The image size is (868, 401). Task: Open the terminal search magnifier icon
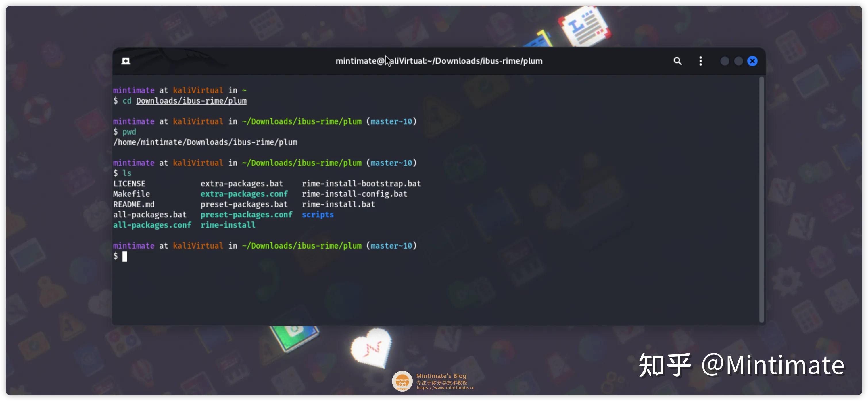click(677, 61)
